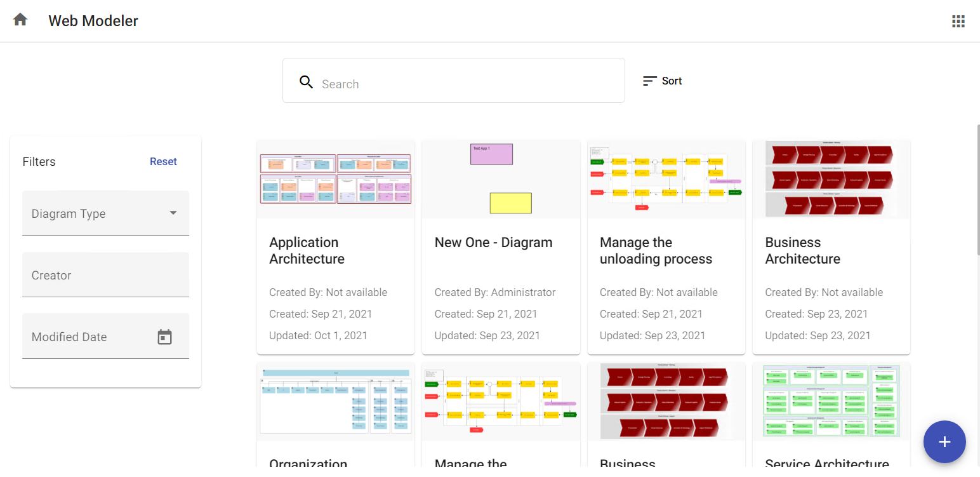Screen dimensions: 980x477
Task: Open the Modified Date calendar picker
Action: [164, 337]
